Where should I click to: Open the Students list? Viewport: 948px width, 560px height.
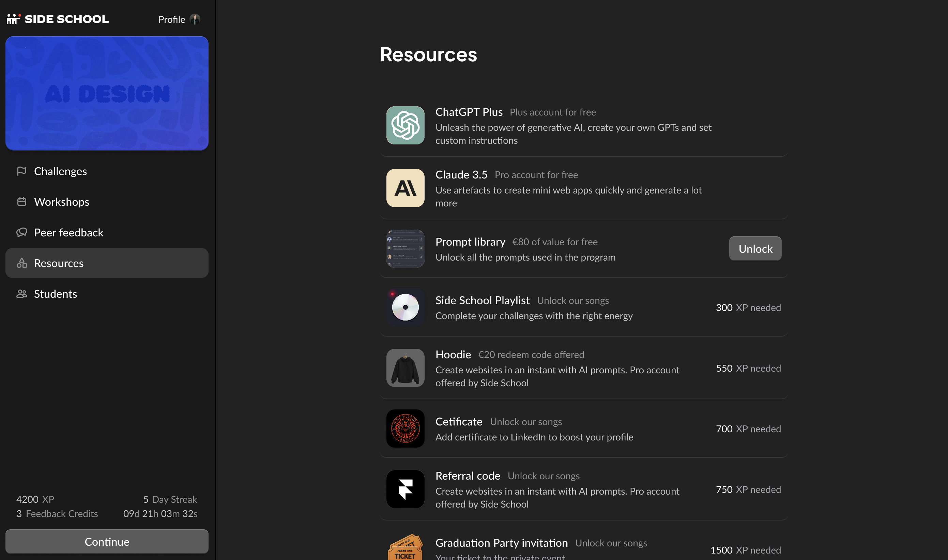[55, 294]
